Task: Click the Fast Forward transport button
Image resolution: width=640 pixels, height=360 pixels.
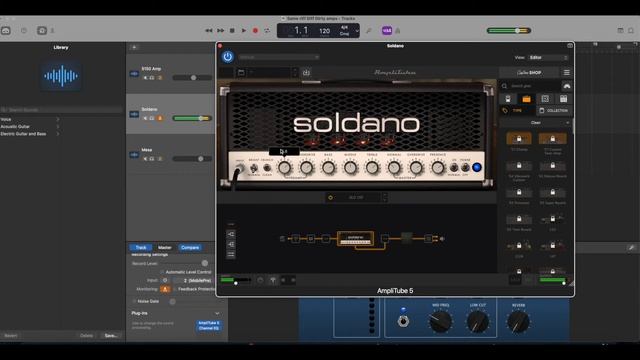Action: tap(220, 31)
